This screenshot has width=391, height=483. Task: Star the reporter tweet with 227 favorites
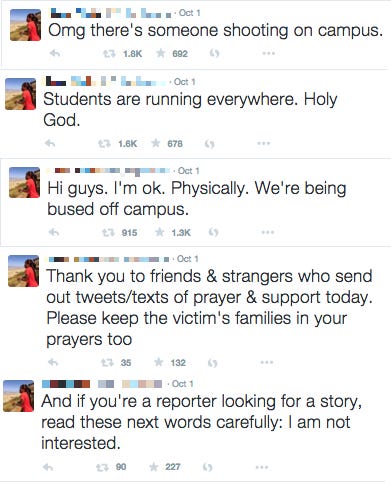coord(154,467)
